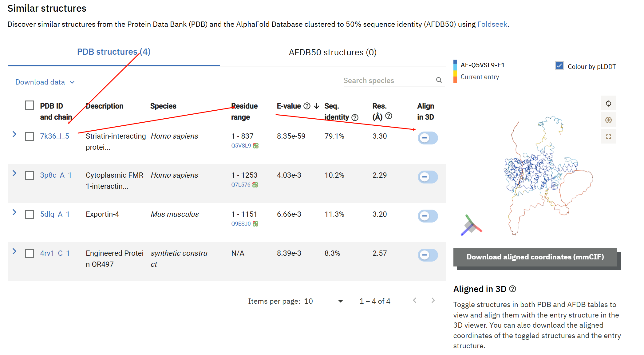Open the Foldseek link
Viewport: 644px width, 355px height.
pyautogui.click(x=492, y=24)
